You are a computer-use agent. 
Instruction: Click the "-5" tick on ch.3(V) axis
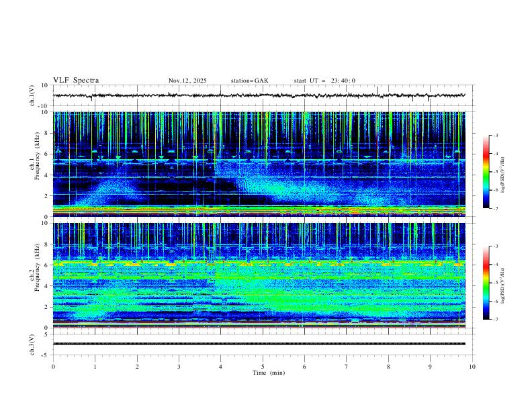[x=45, y=355]
